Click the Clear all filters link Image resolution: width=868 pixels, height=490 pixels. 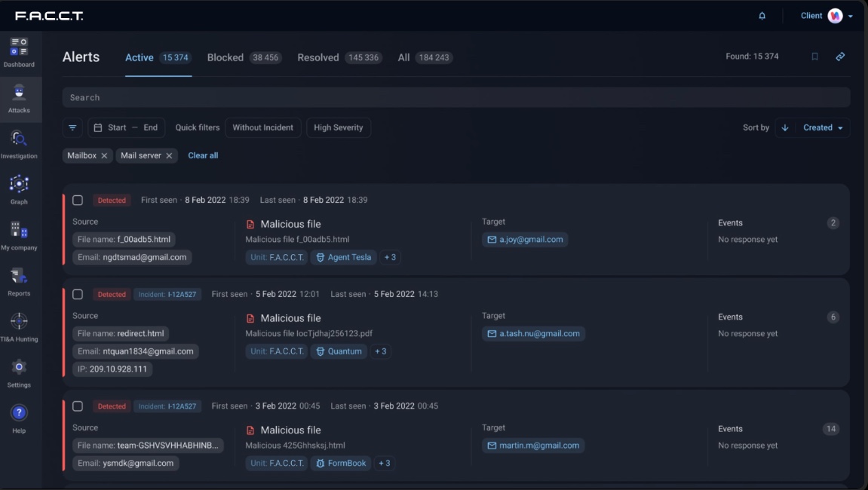click(203, 155)
